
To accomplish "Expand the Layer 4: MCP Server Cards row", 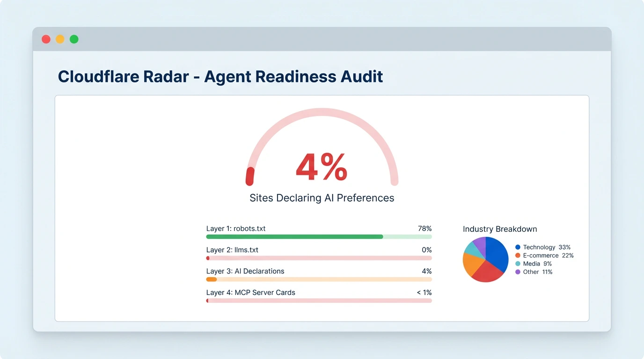I will (x=250, y=292).
